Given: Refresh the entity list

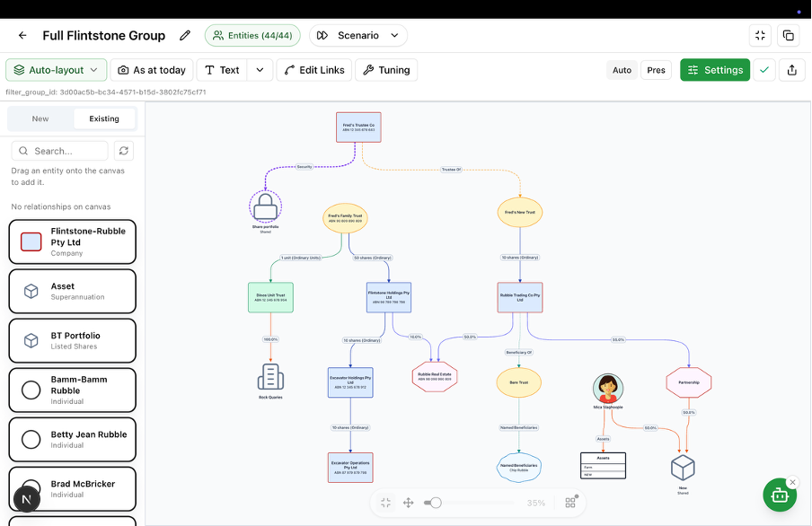Looking at the screenshot, I should tap(124, 151).
